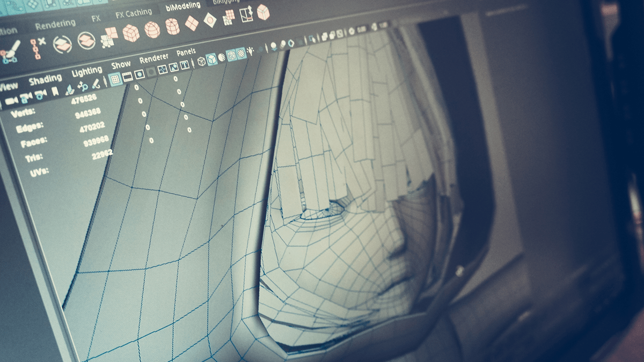Screen dimensions: 644x362
Task: Click the pink beveled cube shelf icon
Action: pyautogui.click(x=263, y=12)
